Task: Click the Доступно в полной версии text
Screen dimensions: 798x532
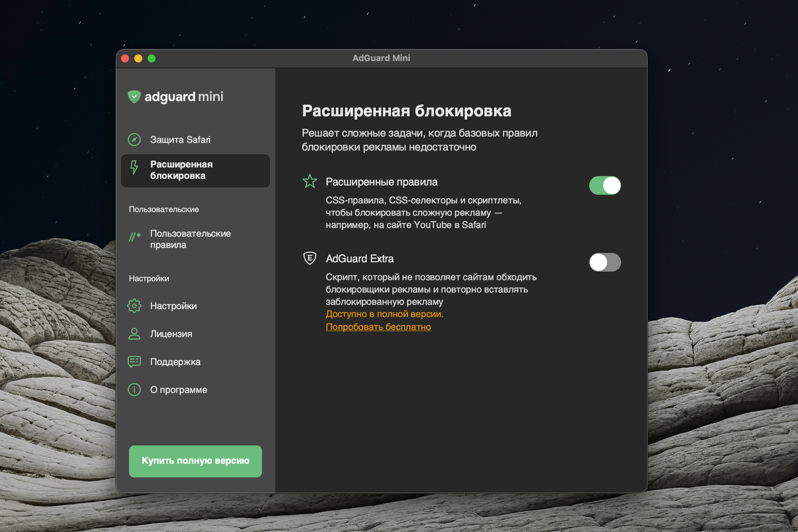Action: [x=385, y=314]
